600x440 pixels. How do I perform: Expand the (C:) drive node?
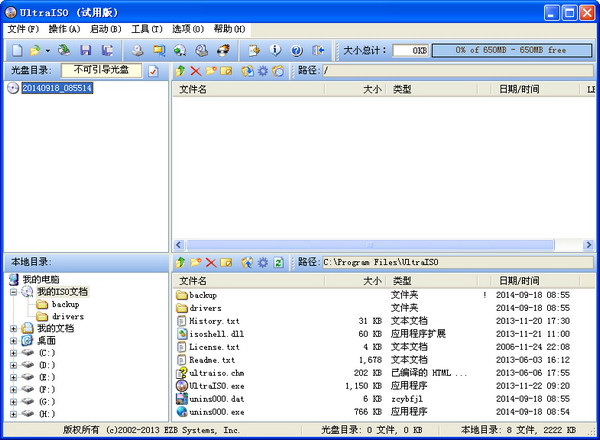click(x=13, y=353)
